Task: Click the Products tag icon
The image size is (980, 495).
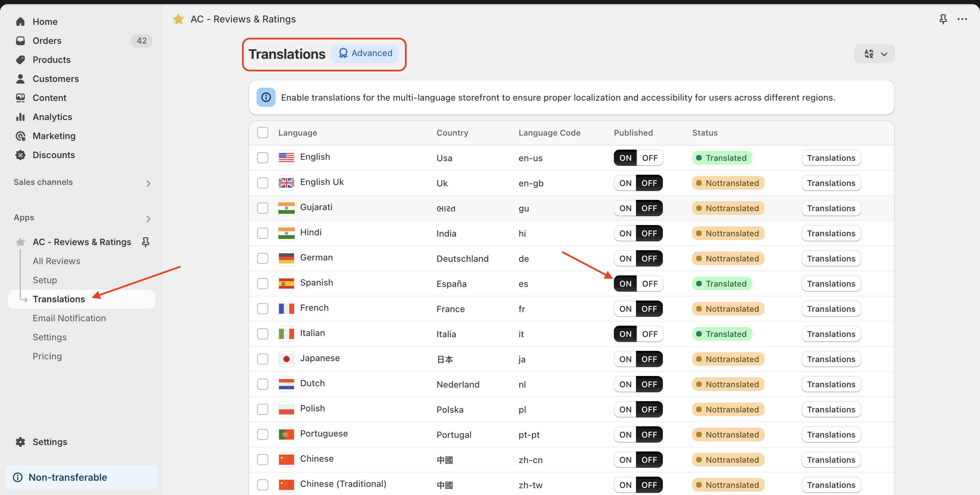Action: pyautogui.click(x=20, y=60)
